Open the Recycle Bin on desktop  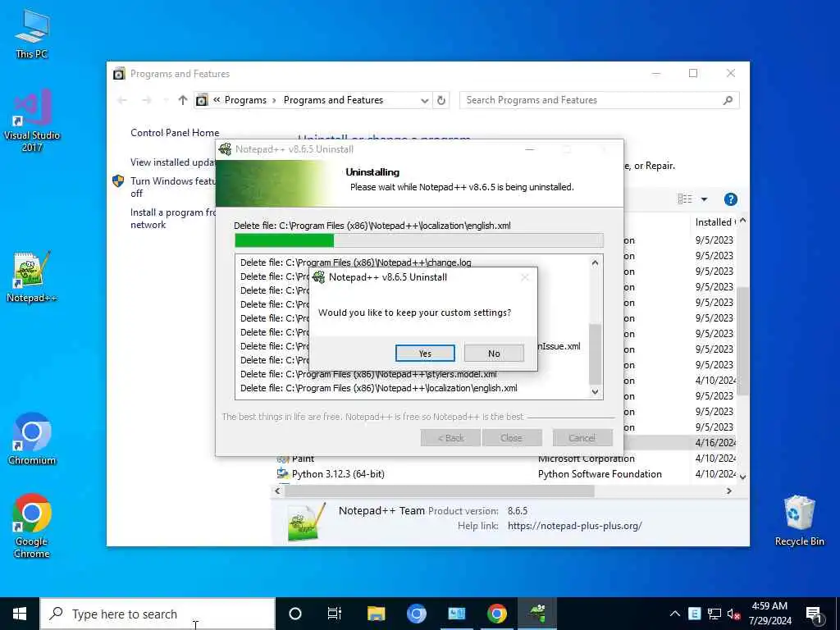(x=799, y=520)
